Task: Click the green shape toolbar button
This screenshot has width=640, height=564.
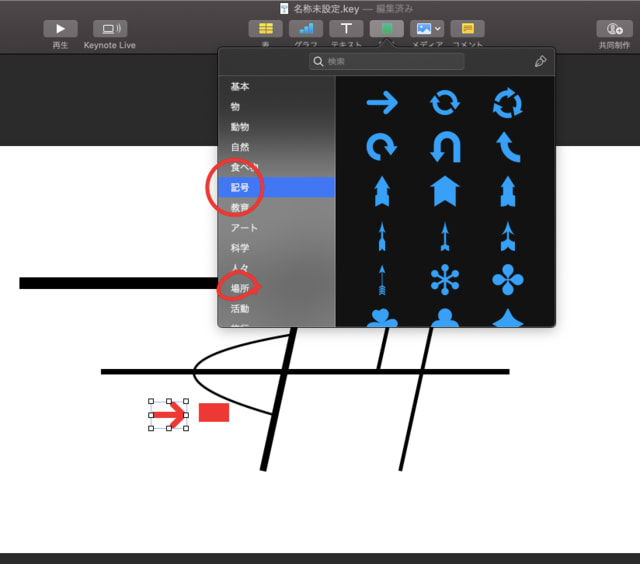Action: pyautogui.click(x=387, y=29)
